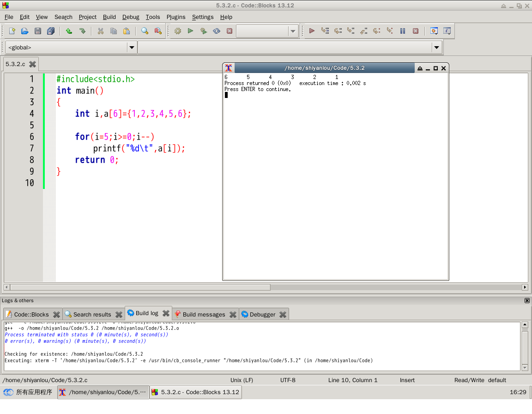Close the 5.3.2.c editor tab

click(33, 64)
